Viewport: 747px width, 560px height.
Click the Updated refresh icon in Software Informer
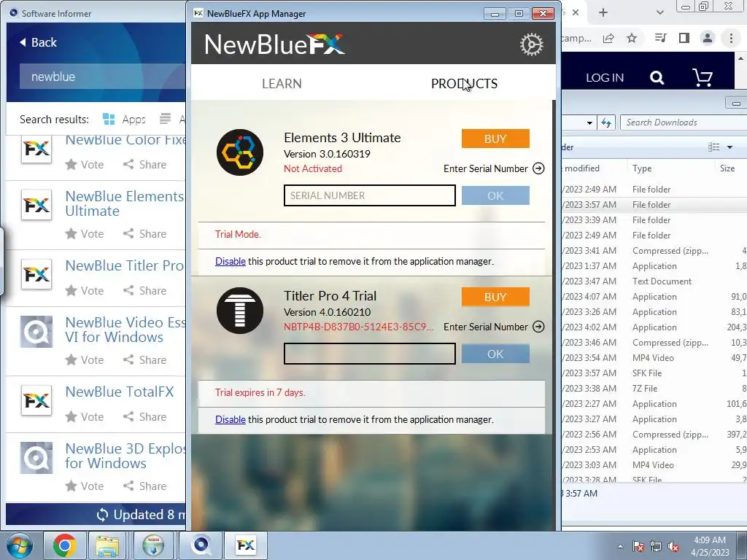point(102,515)
